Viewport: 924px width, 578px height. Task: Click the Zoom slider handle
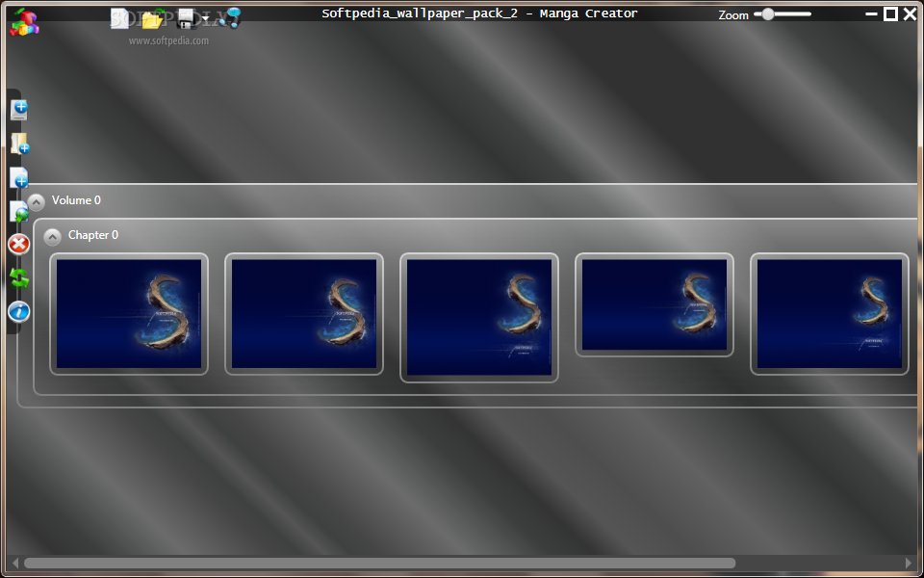click(767, 14)
